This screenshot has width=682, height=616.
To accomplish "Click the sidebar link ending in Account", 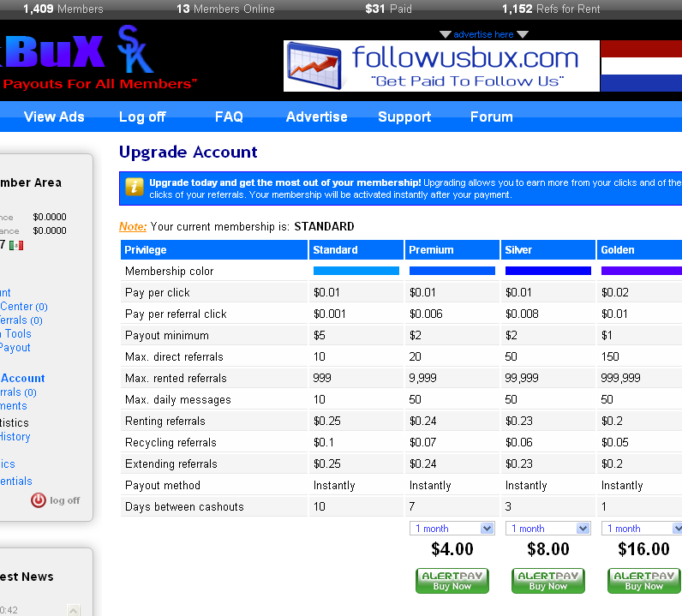I will [22, 378].
